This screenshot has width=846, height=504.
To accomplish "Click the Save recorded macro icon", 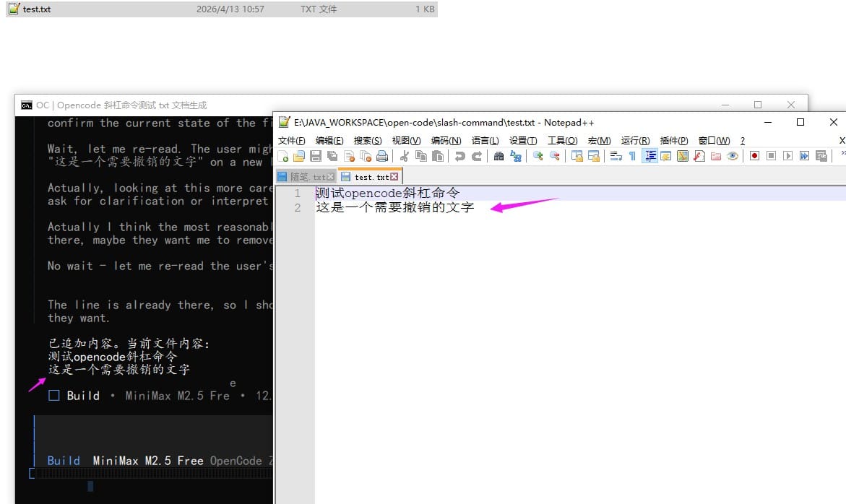I will 821,156.
